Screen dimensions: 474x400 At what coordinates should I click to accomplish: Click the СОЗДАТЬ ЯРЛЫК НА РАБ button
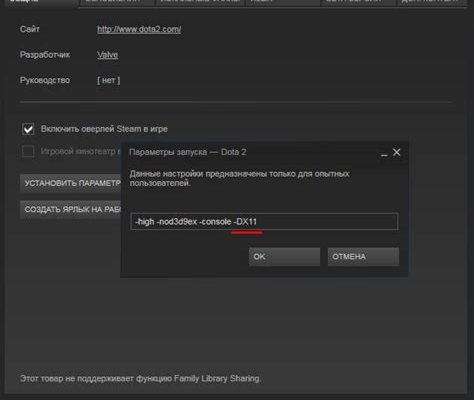[x=70, y=209]
